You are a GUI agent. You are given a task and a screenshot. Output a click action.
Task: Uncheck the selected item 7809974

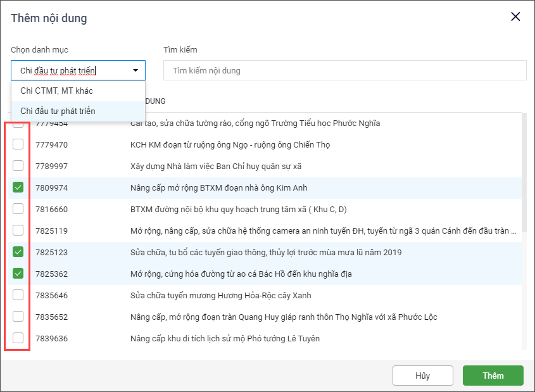(x=18, y=187)
